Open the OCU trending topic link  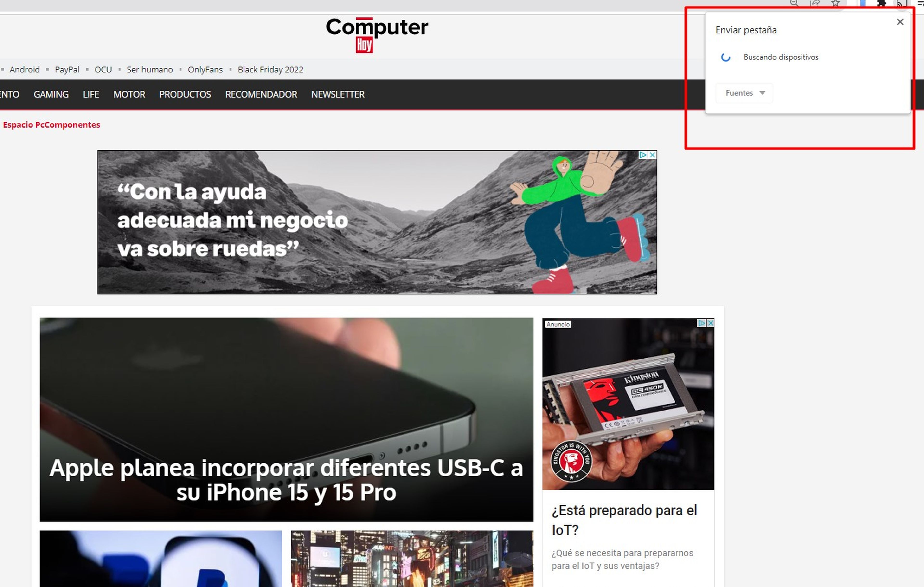pyautogui.click(x=103, y=70)
